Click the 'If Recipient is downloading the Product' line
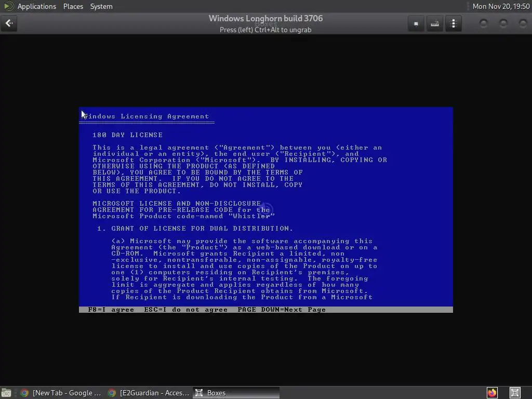Image resolution: width=532 pixels, height=399 pixels. pyautogui.click(x=242, y=297)
